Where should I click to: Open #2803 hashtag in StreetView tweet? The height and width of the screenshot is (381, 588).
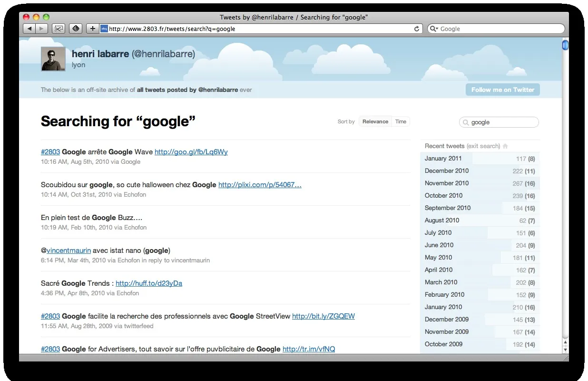tap(50, 316)
